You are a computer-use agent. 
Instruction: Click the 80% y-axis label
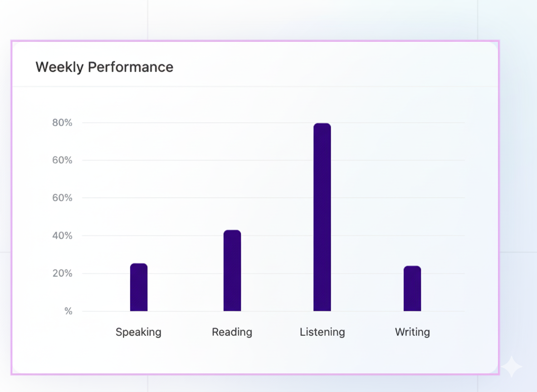[x=62, y=122]
